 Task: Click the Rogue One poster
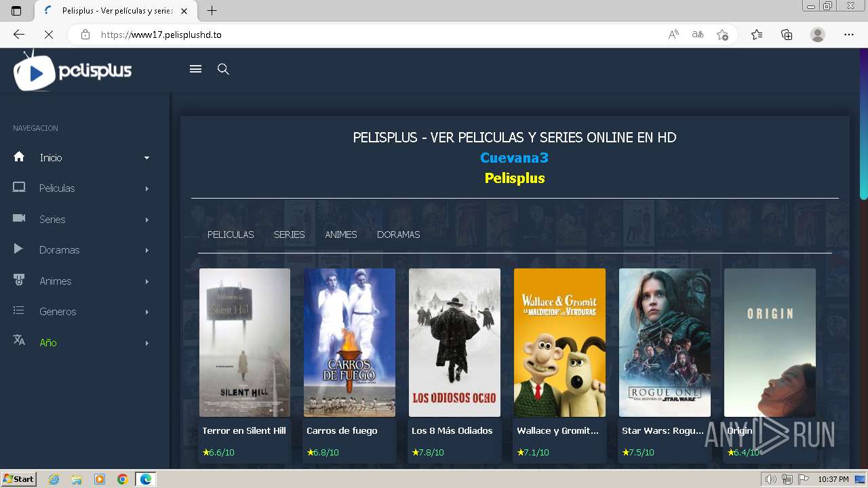click(x=665, y=342)
